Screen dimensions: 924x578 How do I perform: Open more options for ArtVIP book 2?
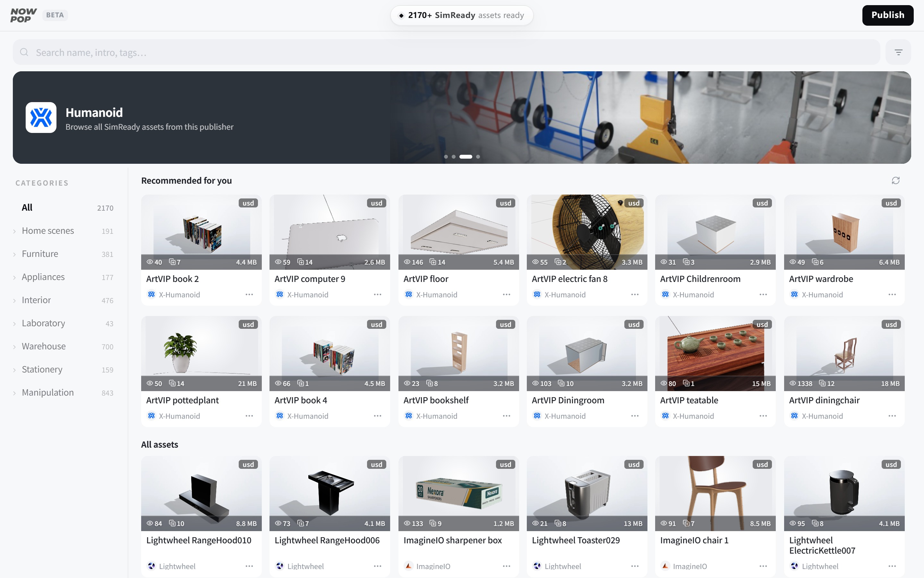click(249, 294)
